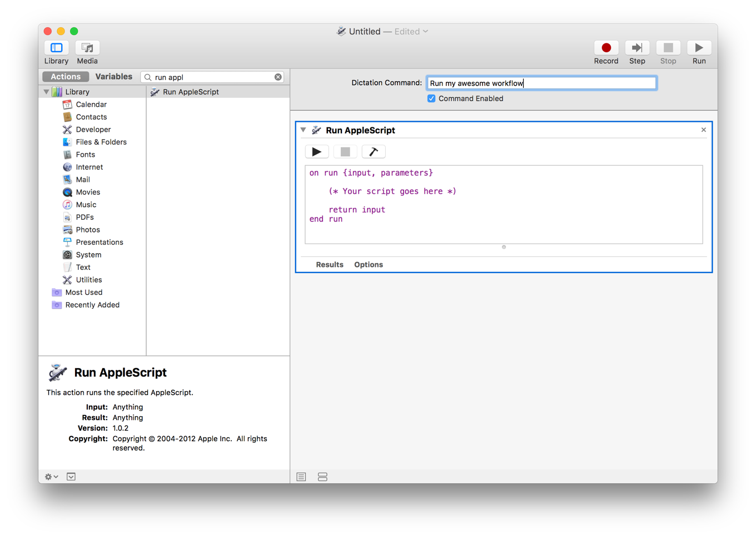The width and height of the screenshot is (756, 539).
Task: Start recording with the Record button
Action: (x=606, y=48)
